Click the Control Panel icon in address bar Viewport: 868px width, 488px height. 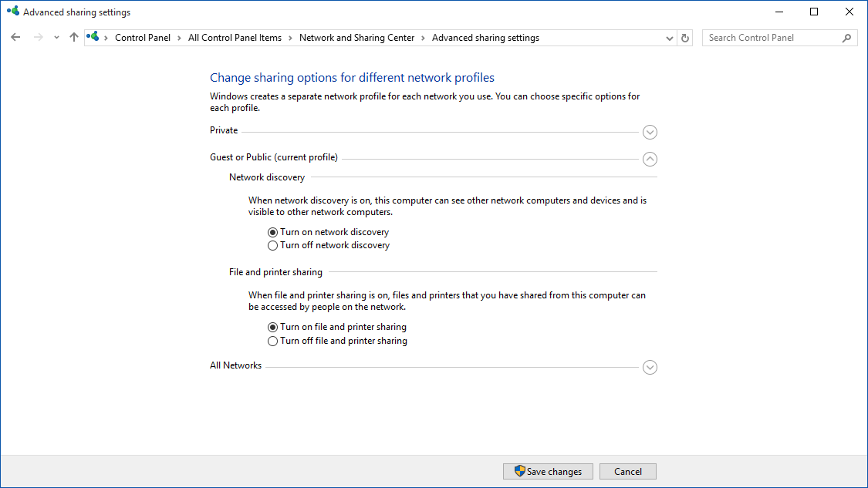point(93,36)
